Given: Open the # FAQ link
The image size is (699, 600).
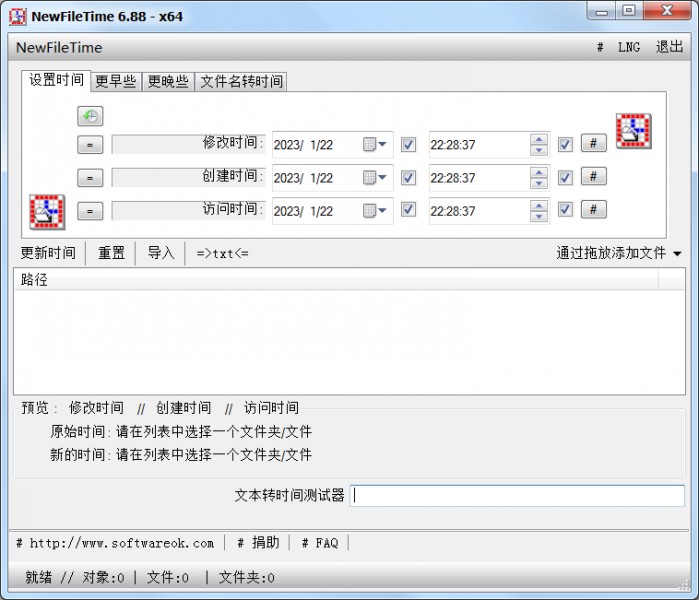Looking at the screenshot, I should [x=320, y=543].
